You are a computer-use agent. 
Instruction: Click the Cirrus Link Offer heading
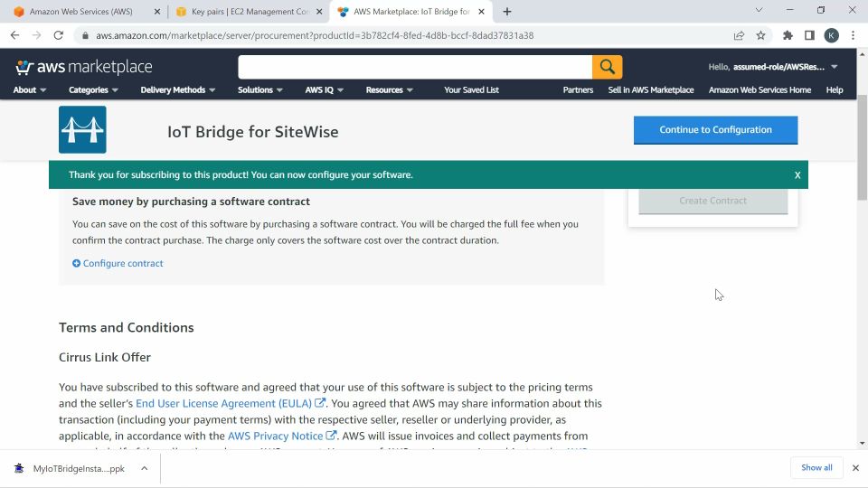click(105, 358)
